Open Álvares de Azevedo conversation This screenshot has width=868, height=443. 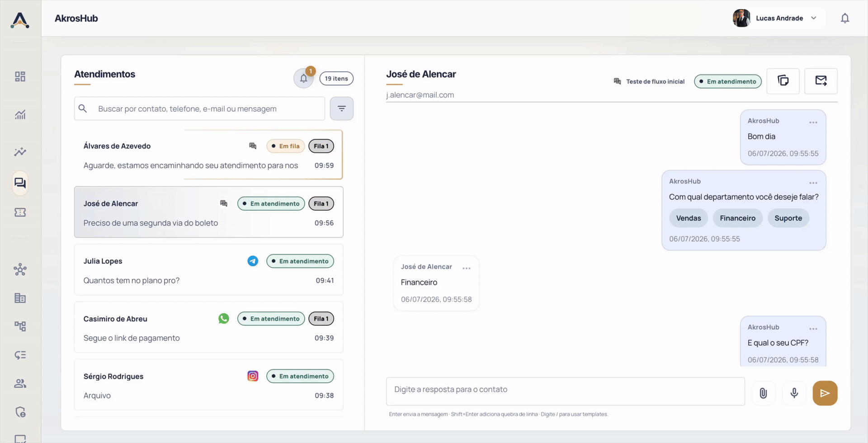point(208,155)
